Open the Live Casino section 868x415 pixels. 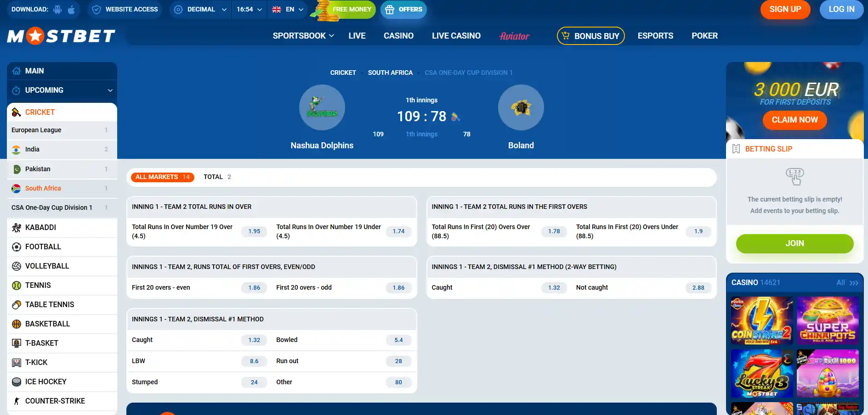tap(456, 36)
